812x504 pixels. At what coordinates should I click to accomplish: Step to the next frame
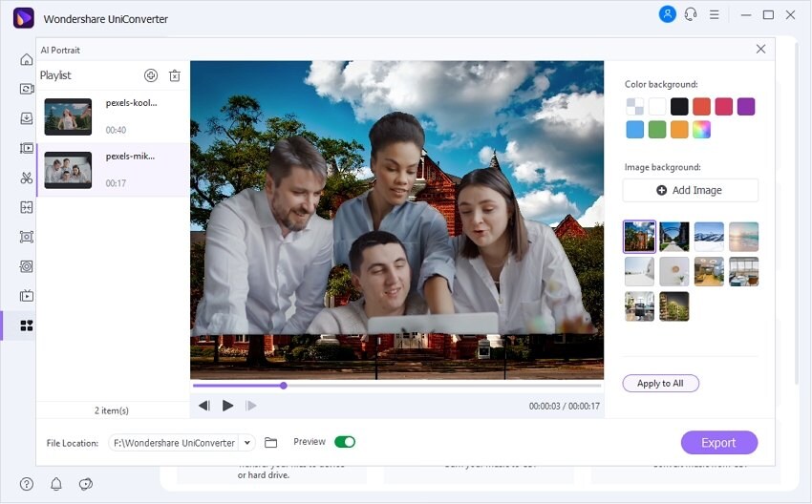251,406
